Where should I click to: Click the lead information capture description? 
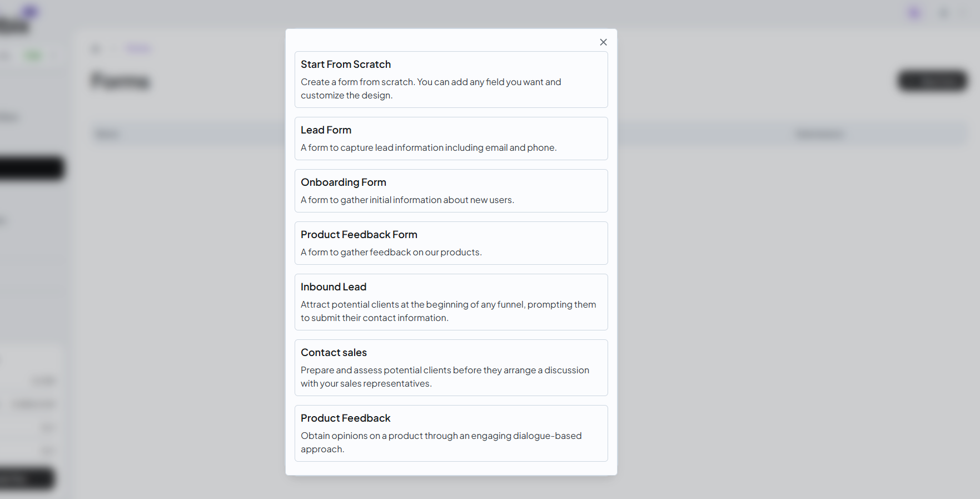(428, 148)
